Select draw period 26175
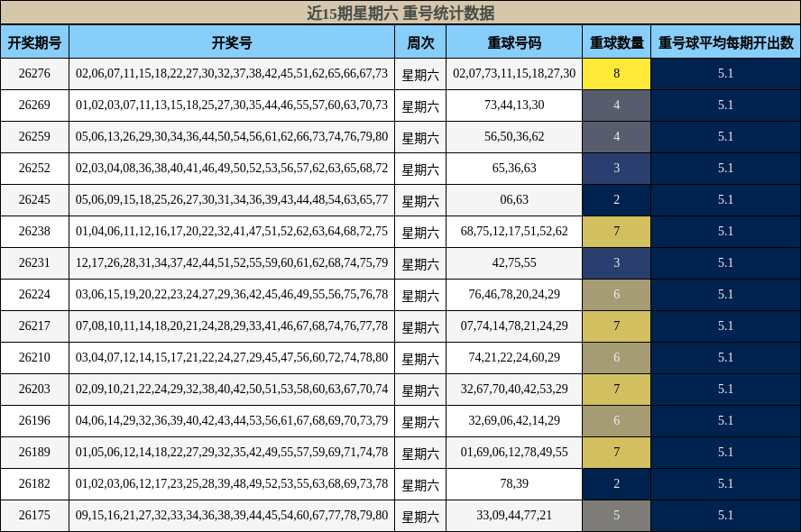 tap(35, 515)
